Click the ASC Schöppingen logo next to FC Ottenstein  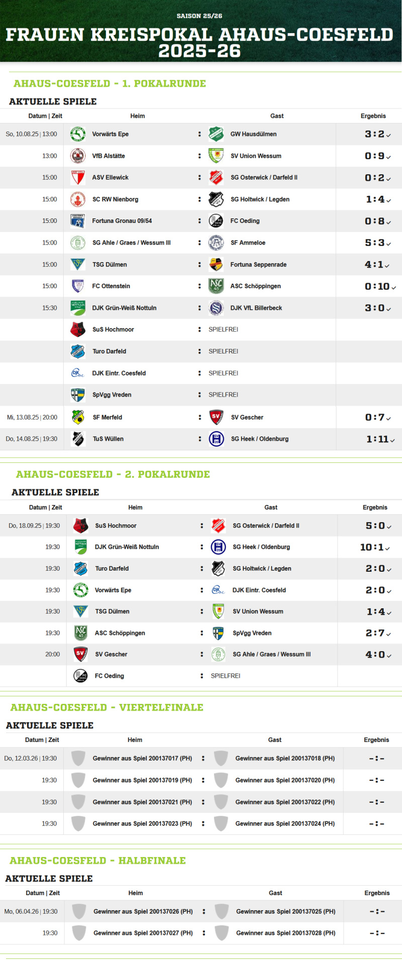click(x=216, y=286)
